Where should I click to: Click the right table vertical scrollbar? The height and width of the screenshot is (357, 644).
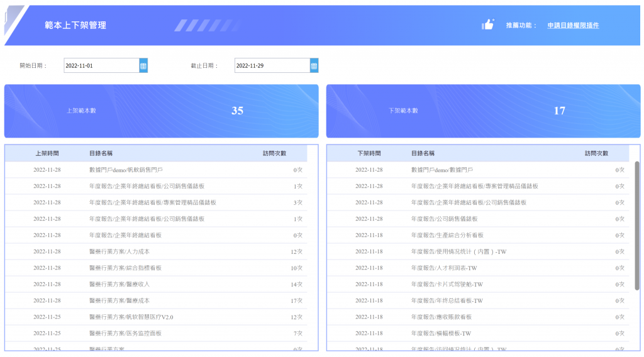[637, 226]
